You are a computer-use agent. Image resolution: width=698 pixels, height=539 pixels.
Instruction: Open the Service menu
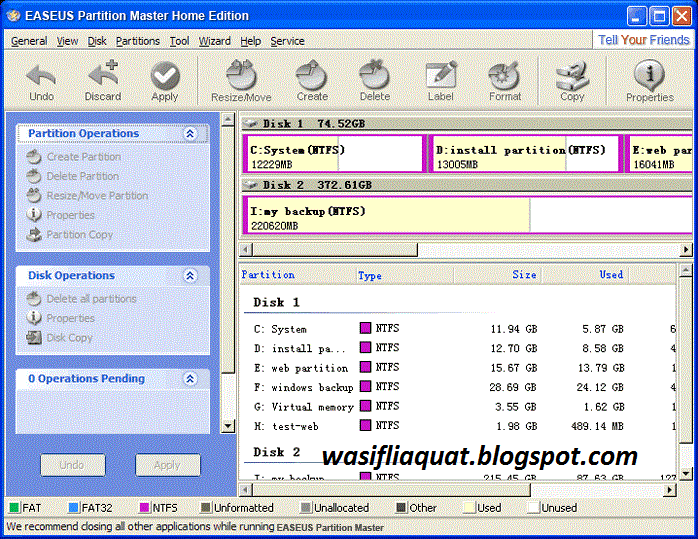click(x=287, y=41)
